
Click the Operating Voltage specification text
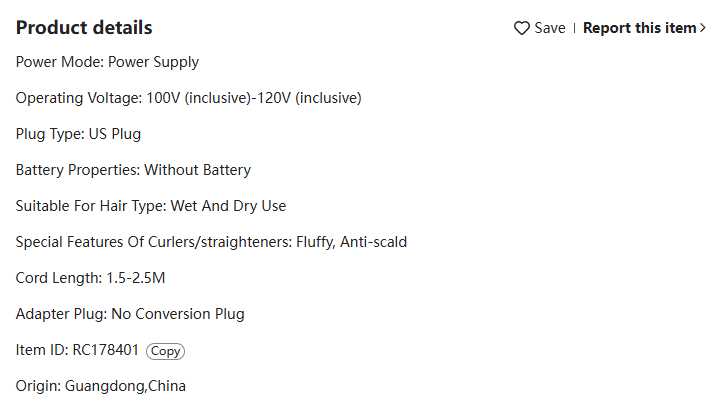coord(189,98)
